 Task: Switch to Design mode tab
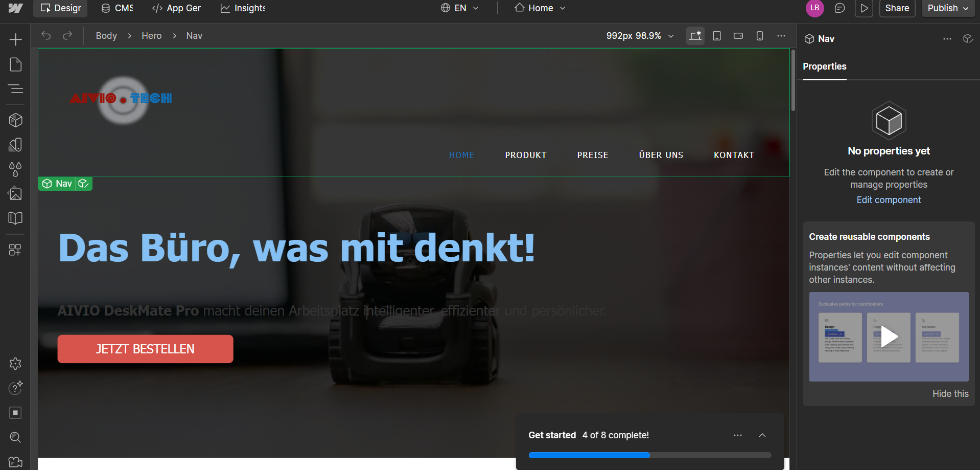pyautogui.click(x=61, y=8)
